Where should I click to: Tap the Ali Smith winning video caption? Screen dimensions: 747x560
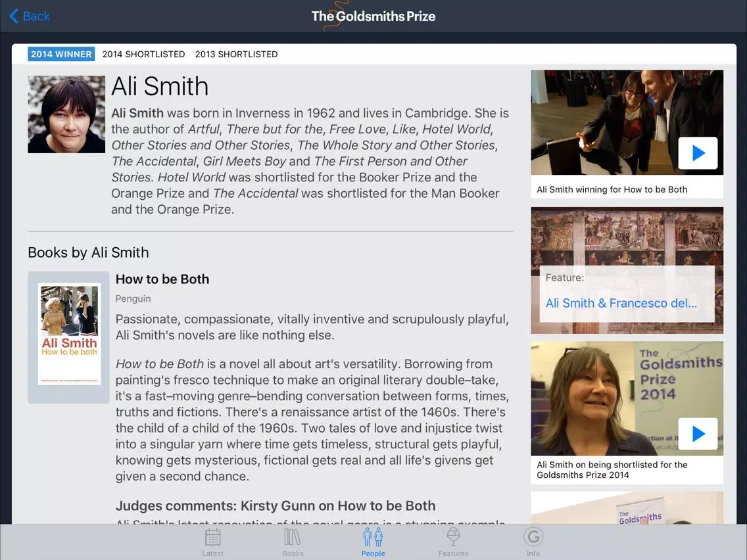point(612,189)
